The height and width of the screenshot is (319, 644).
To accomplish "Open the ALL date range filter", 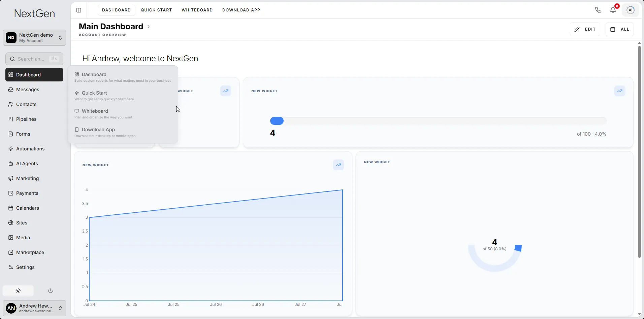I will (x=620, y=29).
